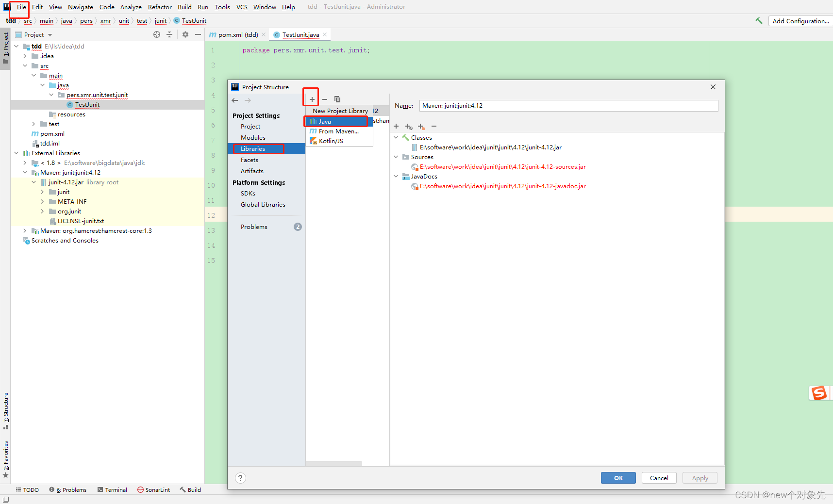Click OK in Project Structure dialog
Viewport: 833px width, 504px height.
(x=618, y=478)
